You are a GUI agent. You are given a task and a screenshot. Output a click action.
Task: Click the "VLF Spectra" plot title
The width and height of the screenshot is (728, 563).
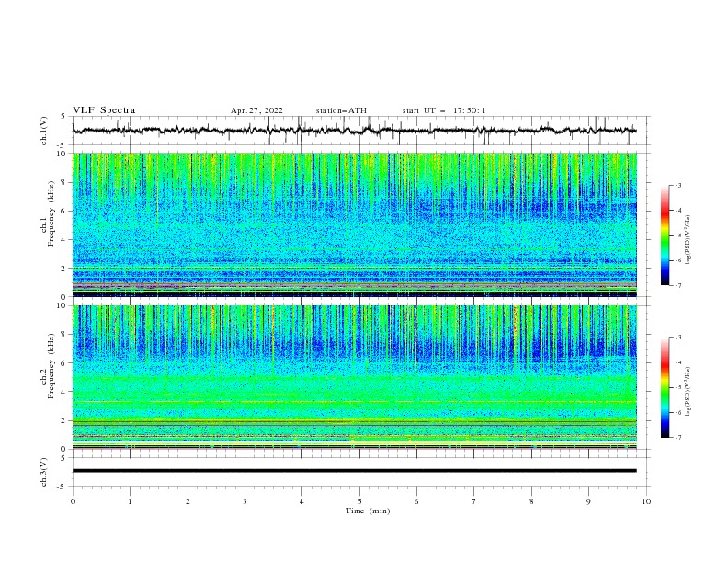pyautogui.click(x=104, y=110)
